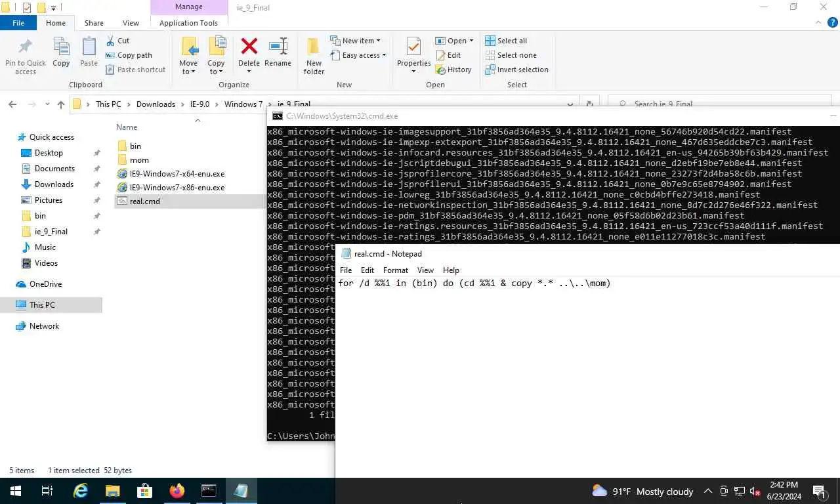Click the weather widget on taskbar
This screenshot has width=840, height=504.
[x=642, y=491]
